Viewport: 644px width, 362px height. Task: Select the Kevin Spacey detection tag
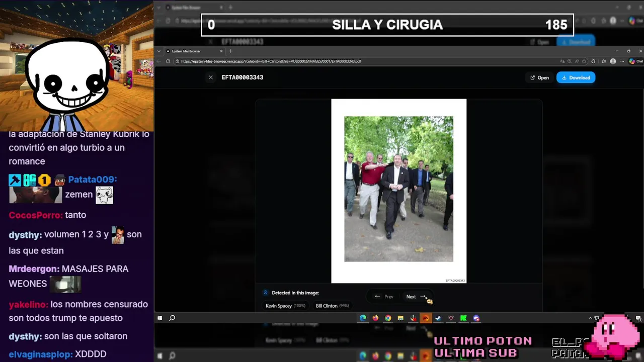coord(285,306)
